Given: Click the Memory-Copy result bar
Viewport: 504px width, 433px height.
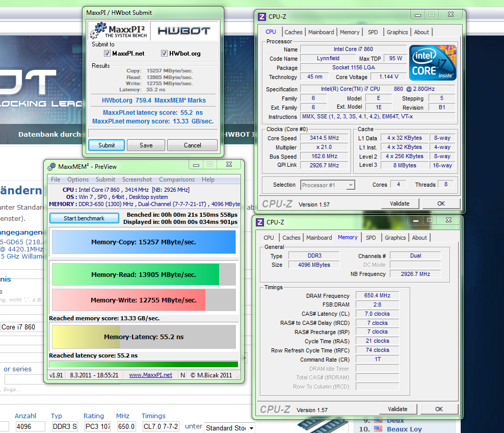Looking at the screenshot, I should 144,242.
